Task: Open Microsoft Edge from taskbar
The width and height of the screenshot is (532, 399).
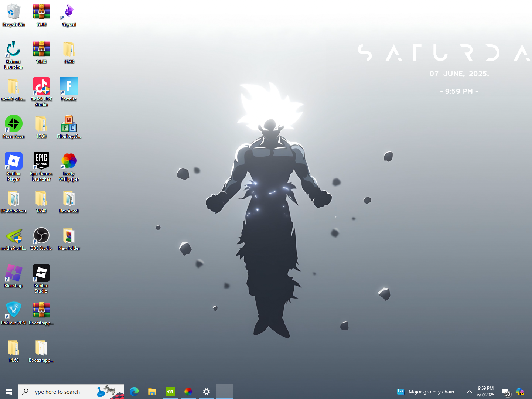Action: coord(134,392)
